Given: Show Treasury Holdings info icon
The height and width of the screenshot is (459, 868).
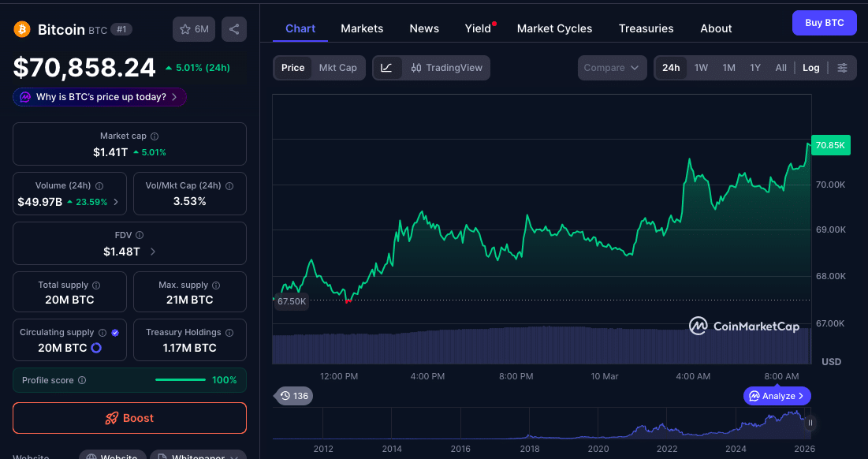Looking at the screenshot, I should [x=229, y=333].
